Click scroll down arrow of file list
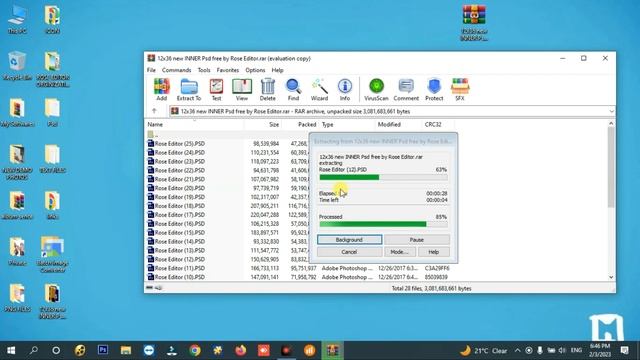The width and height of the screenshot is (640, 360). tap(611, 277)
